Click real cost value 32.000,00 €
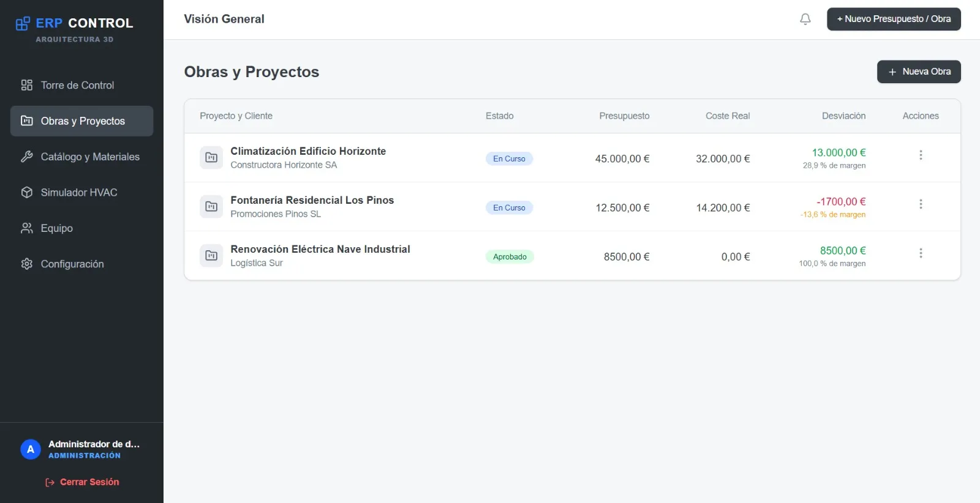 (723, 158)
